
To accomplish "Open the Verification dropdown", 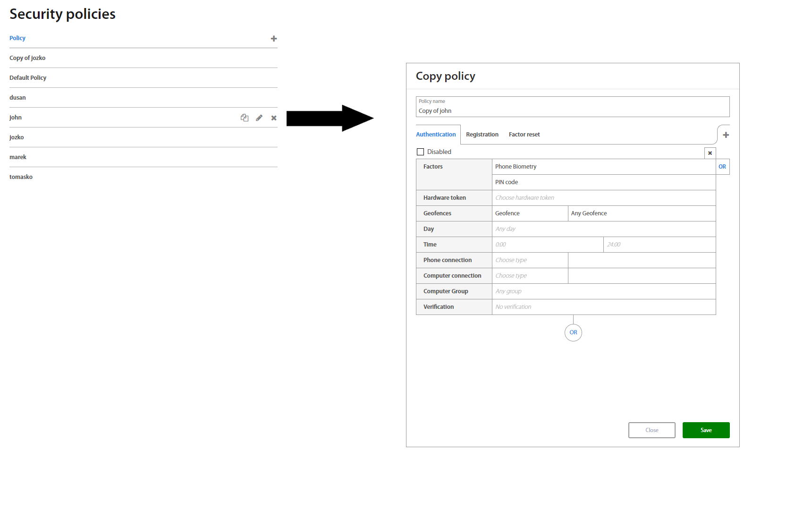I will (x=603, y=307).
